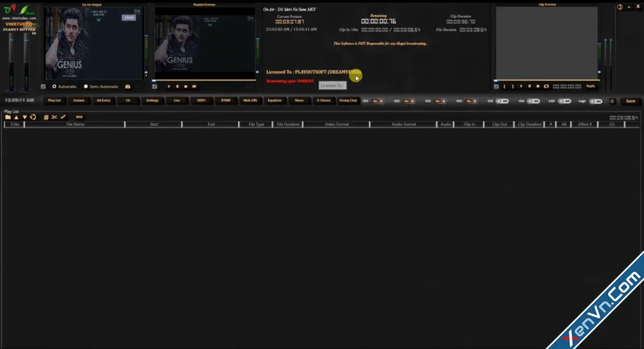Click the pencil edit icon in Play List
Image resolution: width=644 pixels, height=349 pixels.
click(x=63, y=117)
